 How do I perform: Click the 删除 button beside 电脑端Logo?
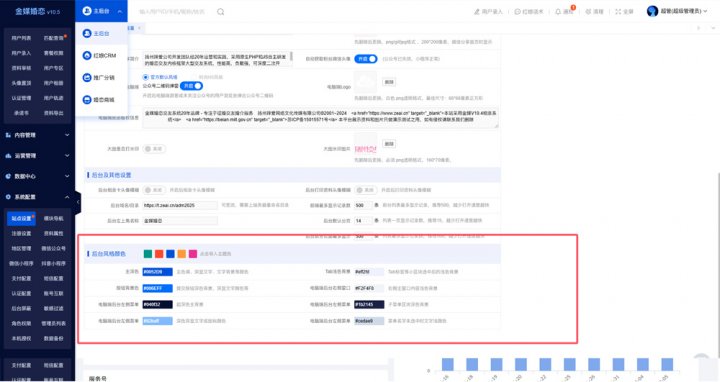coord(389,82)
